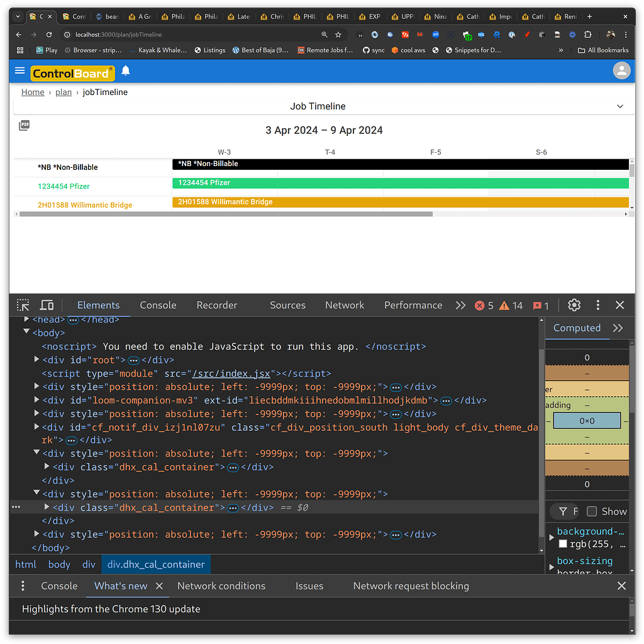Image resolution: width=644 pixels, height=644 pixels.
Task: Open the user account avatar
Action: coord(621,70)
